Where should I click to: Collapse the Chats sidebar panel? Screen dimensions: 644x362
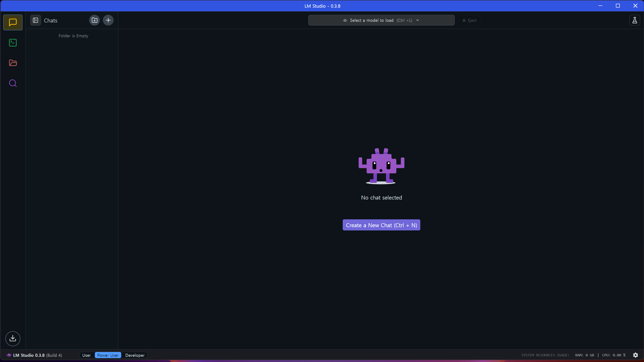point(36,20)
